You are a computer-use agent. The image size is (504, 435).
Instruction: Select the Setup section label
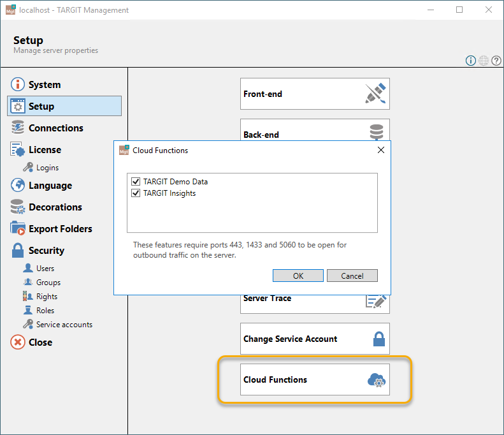41,106
